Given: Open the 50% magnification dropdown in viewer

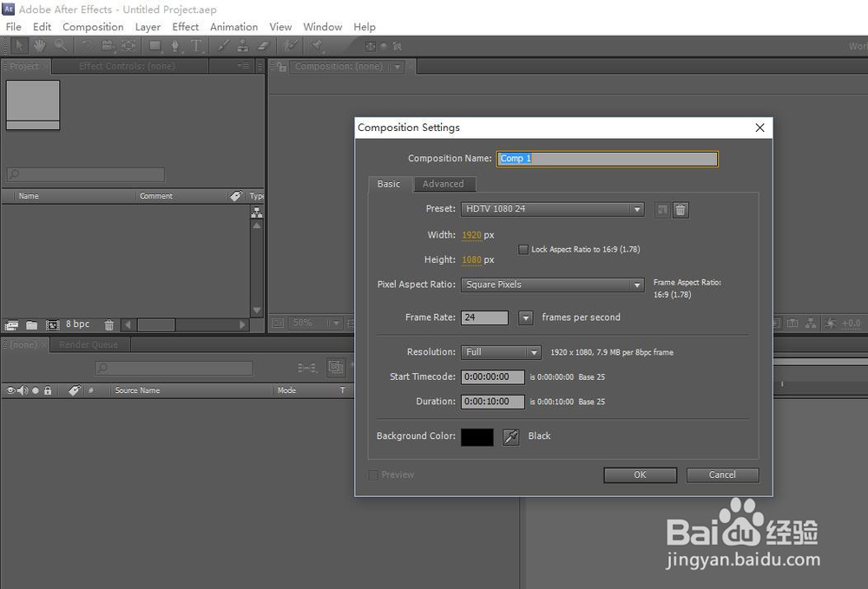Looking at the screenshot, I should pyautogui.click(x=315, y=323).
